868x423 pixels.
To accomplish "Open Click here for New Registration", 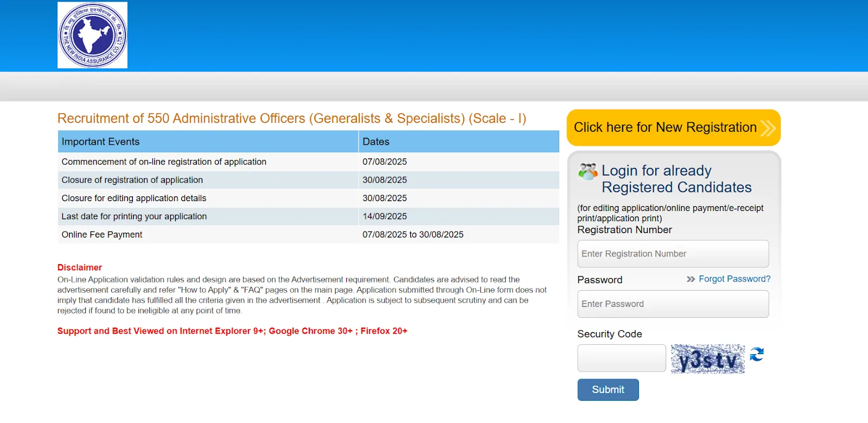I will click(x=673, y=127).
